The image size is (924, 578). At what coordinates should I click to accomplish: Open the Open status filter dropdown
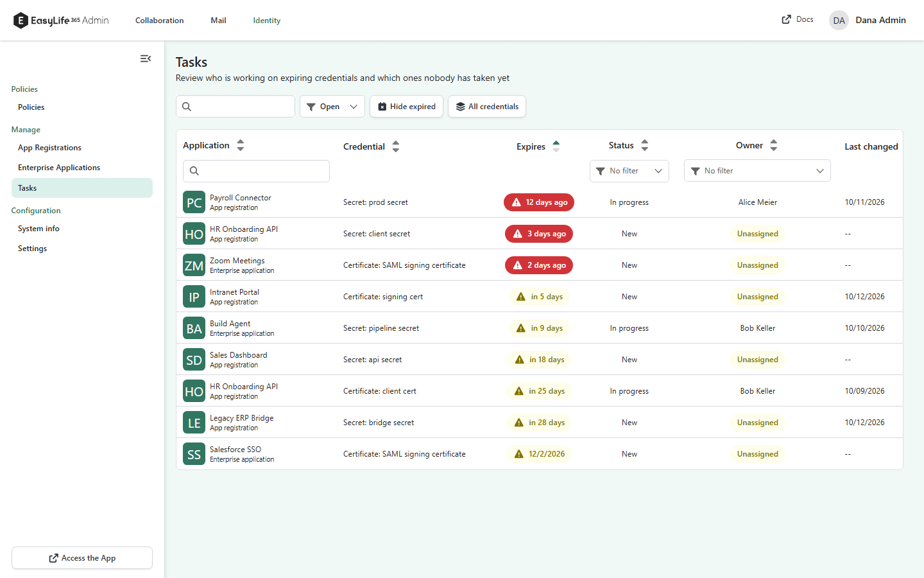tap(332, 107)
